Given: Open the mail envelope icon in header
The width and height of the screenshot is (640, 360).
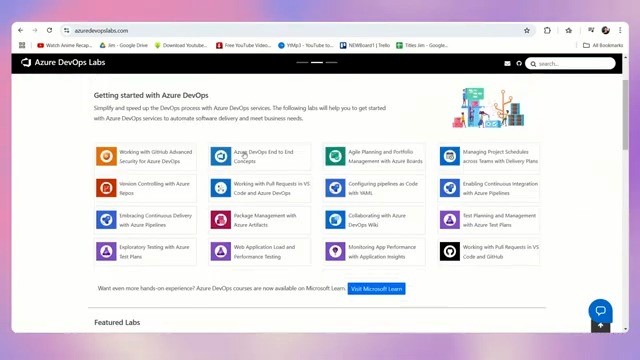Looking at the screenshot, I should click(x=507, y=64).
